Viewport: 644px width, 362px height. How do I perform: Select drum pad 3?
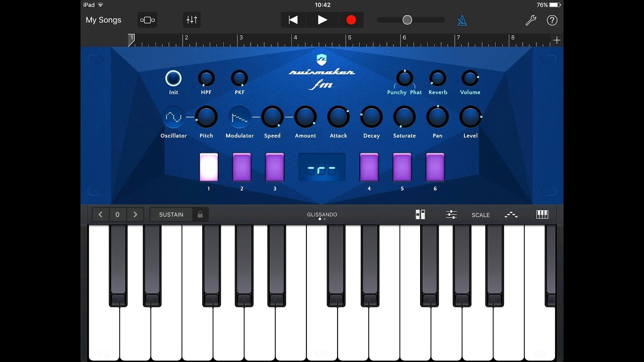click(x=275, y=167)
